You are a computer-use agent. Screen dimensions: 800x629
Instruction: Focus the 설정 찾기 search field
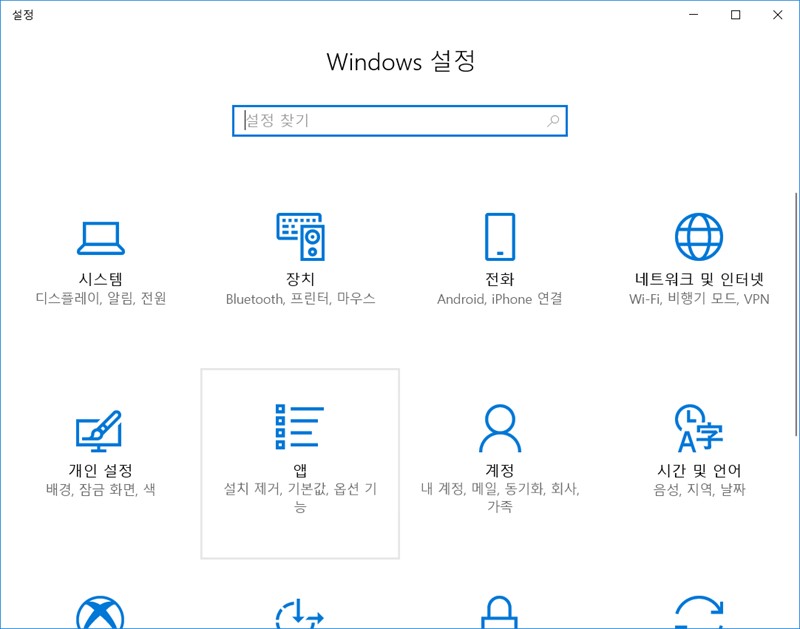pos(399,121)
